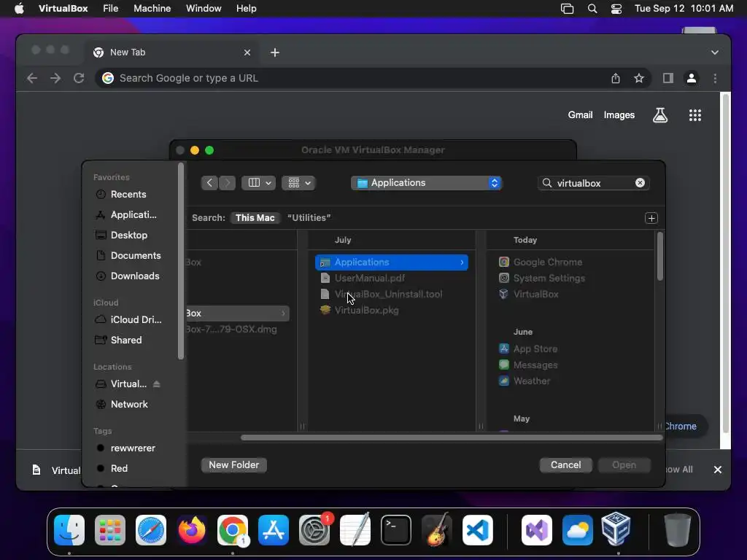Open the Window menu
Image resolution: width=747 pixels, height=560 pixels.
204,9
